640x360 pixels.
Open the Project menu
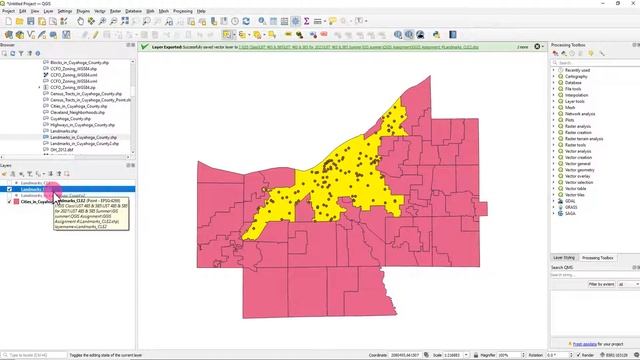tap(9, 11)
